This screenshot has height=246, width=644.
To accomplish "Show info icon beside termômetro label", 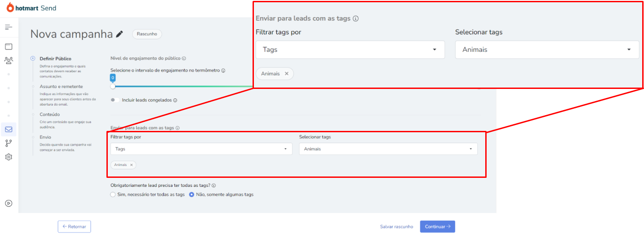I will click(x=223, y=70).
